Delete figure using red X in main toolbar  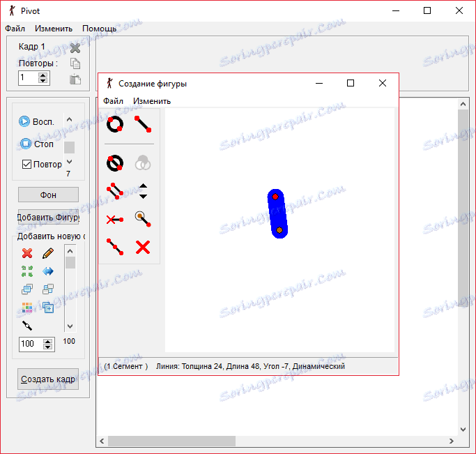(x=27, y=253)
